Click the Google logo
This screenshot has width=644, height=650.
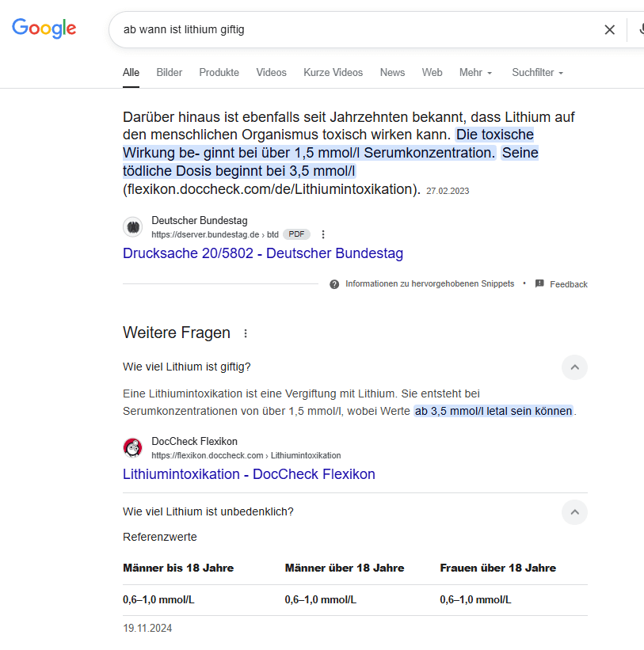pos(44,29)
